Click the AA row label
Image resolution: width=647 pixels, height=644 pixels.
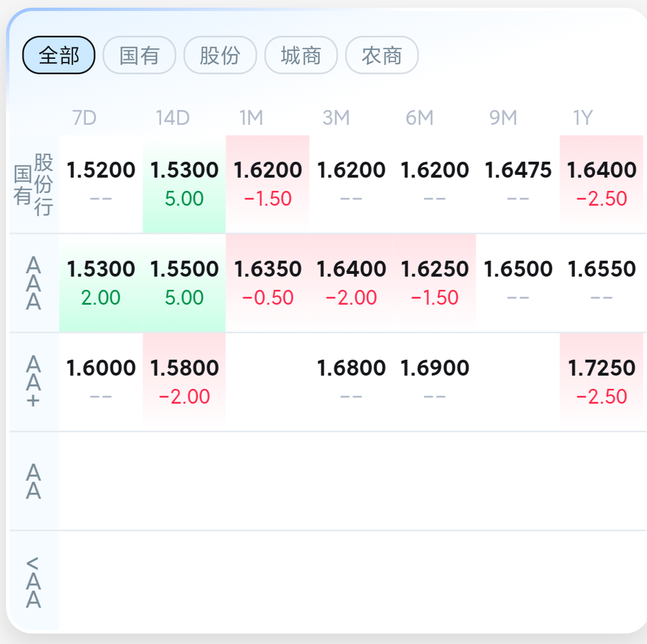[34, 481]
